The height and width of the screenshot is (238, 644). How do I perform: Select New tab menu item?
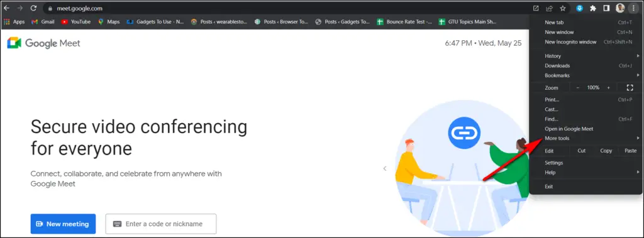point(586,22)
